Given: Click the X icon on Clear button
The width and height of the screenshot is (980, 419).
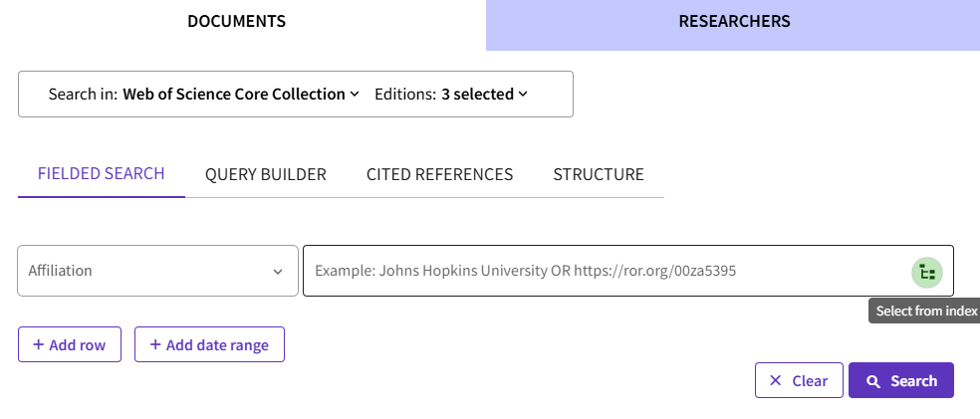Looking at the screenshot, I should click(x=775, y=381).
